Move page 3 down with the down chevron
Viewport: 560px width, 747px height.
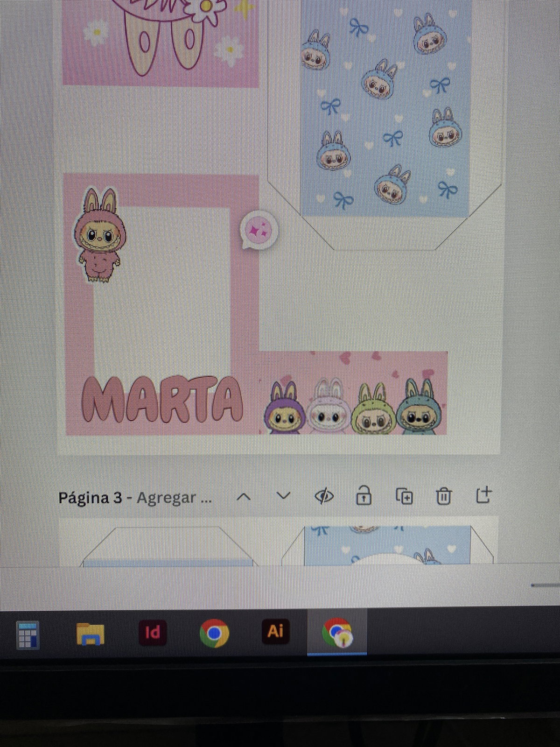pyautogui.click(x=283, y=496)
